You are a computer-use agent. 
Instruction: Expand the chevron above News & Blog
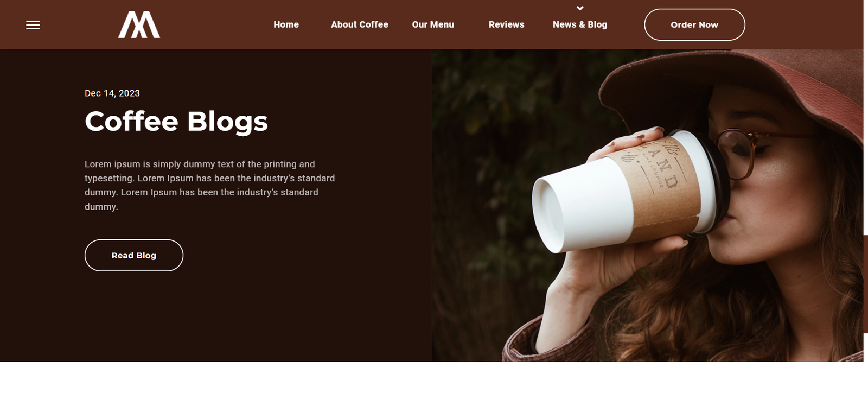tap(580, 8)
